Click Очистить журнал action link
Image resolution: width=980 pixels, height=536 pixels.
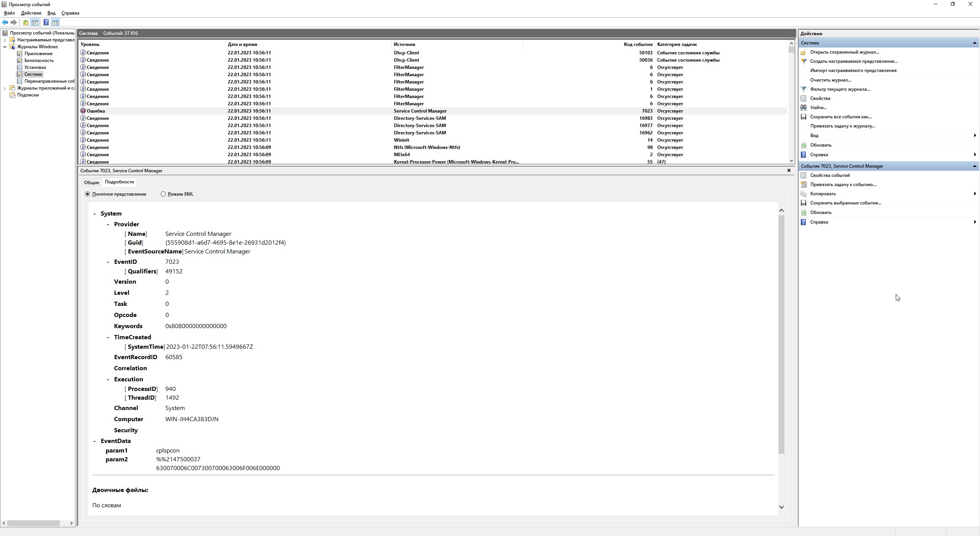click(x=830, y=80)
